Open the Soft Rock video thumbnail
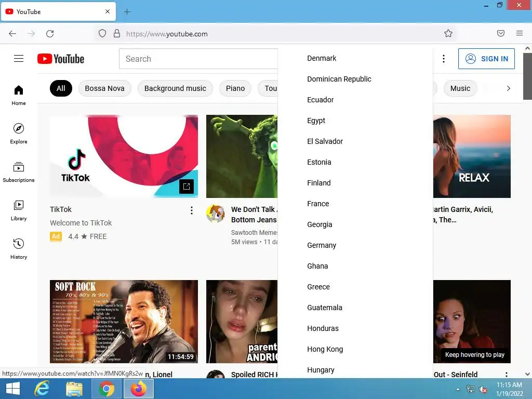 (x=124, y=321)
